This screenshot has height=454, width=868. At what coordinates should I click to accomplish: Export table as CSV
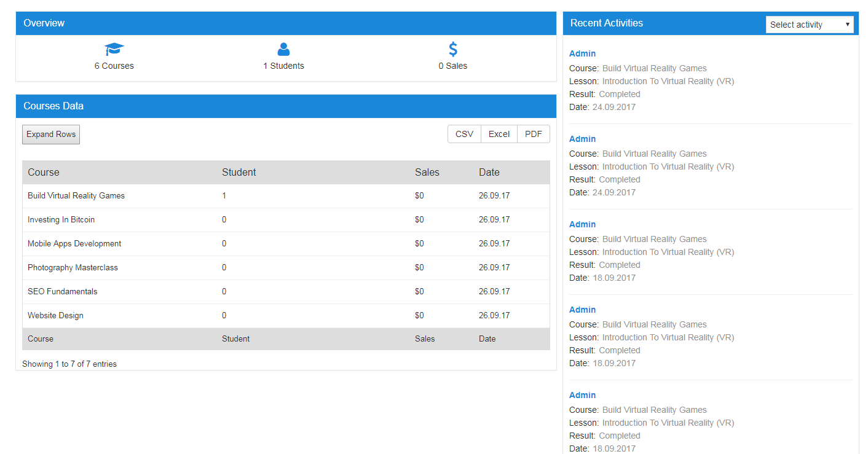pos(464,134)
